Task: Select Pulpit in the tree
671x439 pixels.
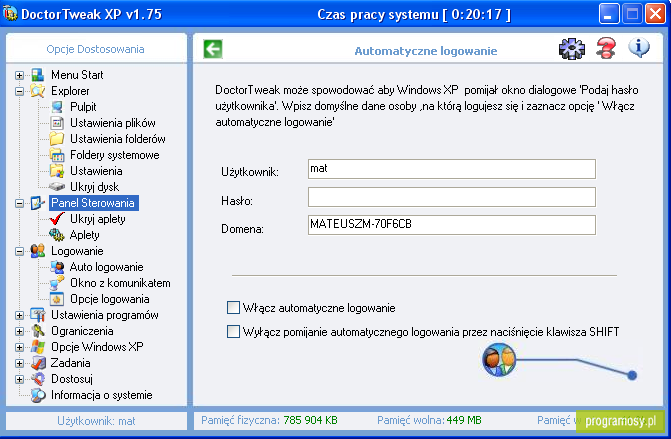Action: [x=83, y=107]
